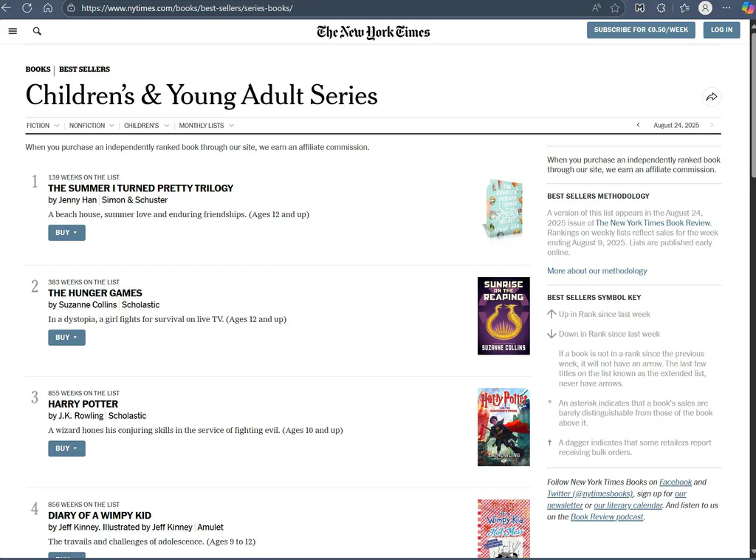Open the Buy dropdown for Harry Potter
756x560 pixels.
click(66, 448)
